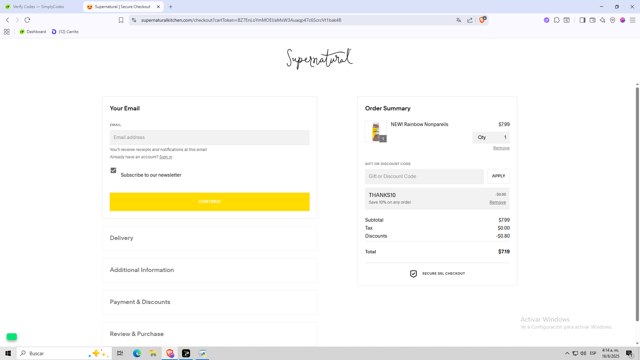The width and height of the screenshot is (640, 360).
Task: Click the Total $7.19 amount
Action: [504, 251]
